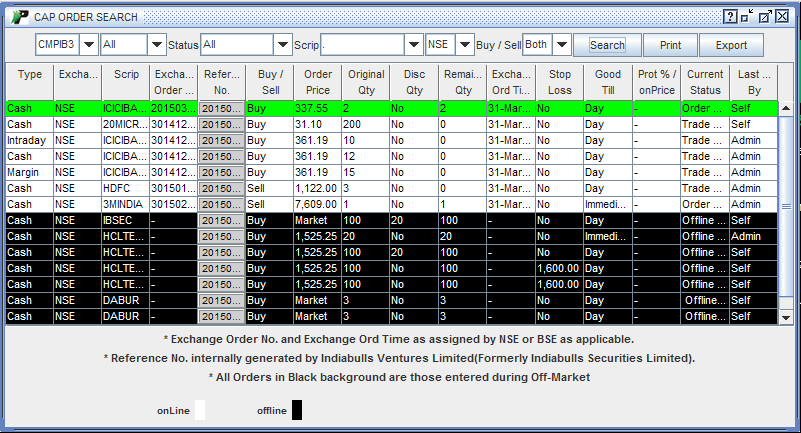
Task: Click reference number button in IBSEC row
Action: tap(221, 221)
